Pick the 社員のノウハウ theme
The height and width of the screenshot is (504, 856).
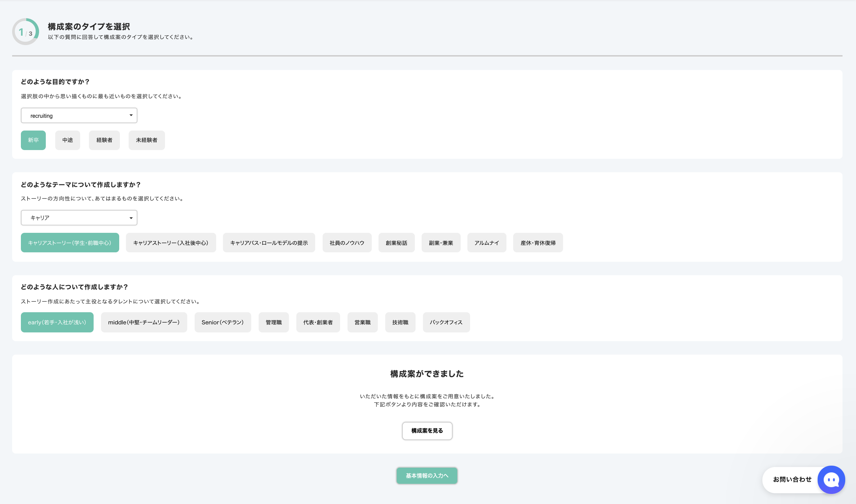tap(347, 243)
